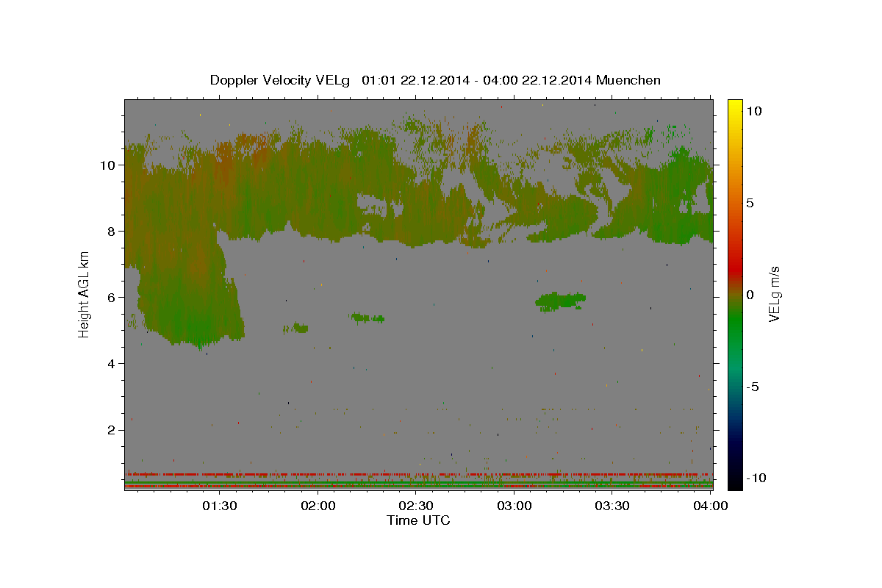Click the 'Time UTC' axis label

click(x=418, y=520)
